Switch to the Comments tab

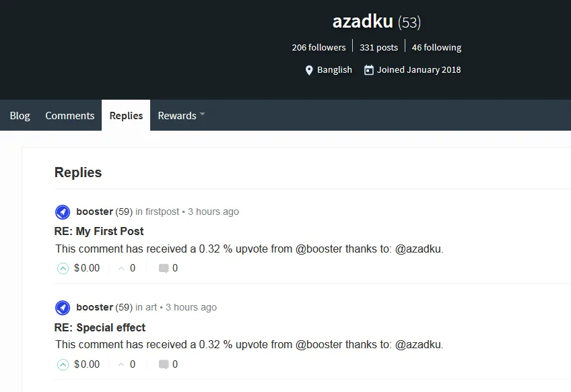tap(69, 115)
